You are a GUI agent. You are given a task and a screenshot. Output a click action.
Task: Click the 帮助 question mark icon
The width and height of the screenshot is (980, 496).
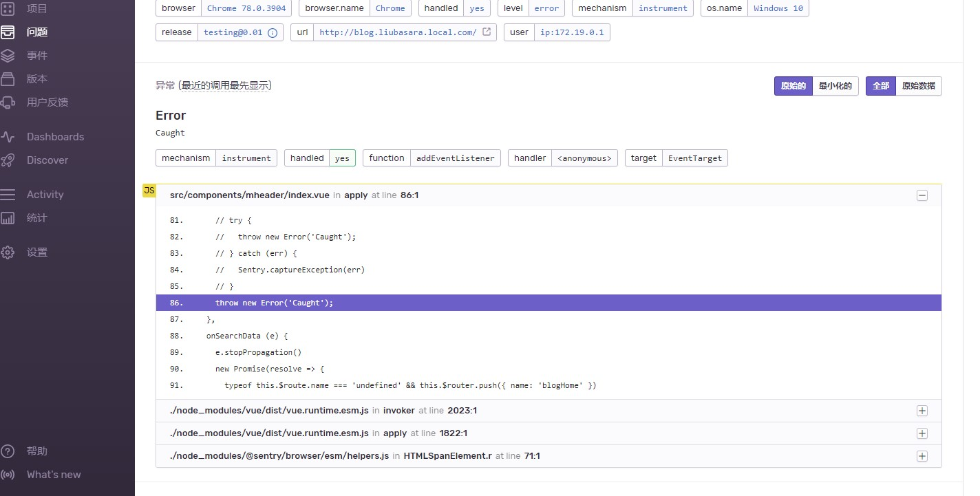[8, 451]
